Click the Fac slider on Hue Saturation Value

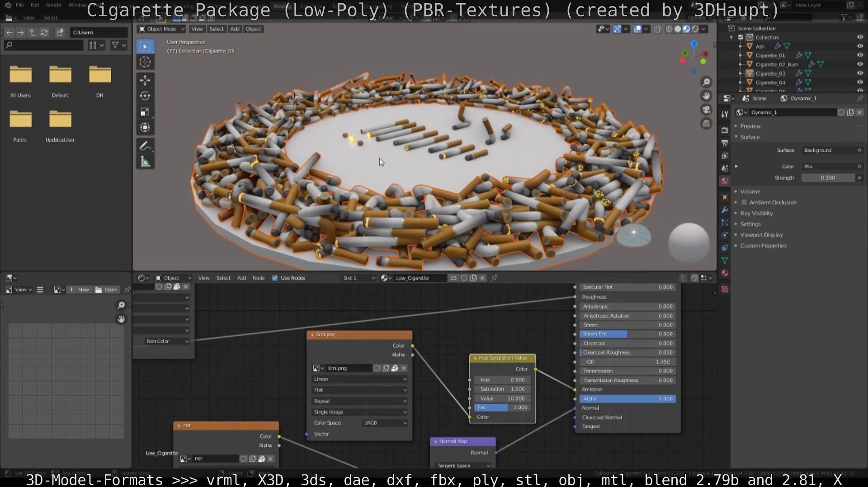click(502, 407)
